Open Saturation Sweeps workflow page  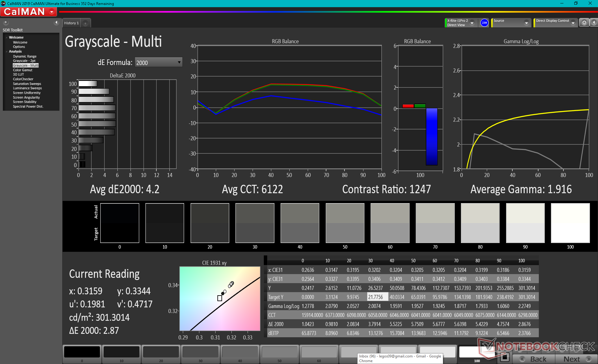[27, 84]
